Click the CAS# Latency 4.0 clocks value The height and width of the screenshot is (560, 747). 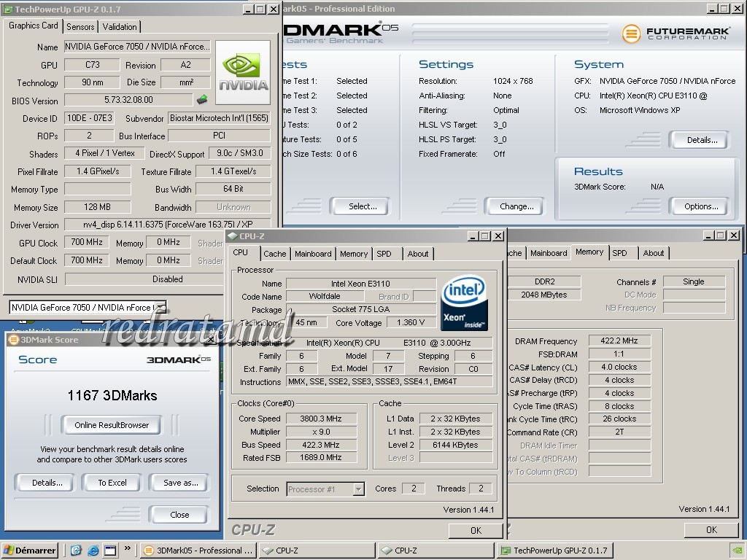[619, 367]
